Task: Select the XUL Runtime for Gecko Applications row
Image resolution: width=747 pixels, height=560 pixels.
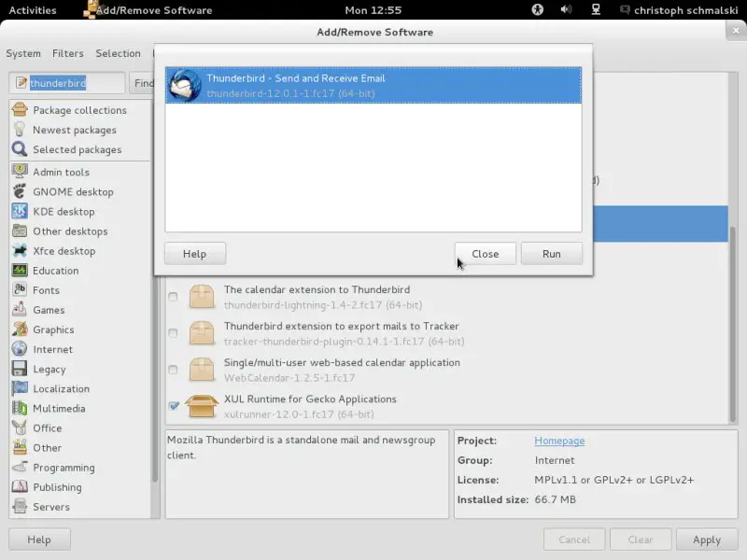Action: (x=447, y=406)
